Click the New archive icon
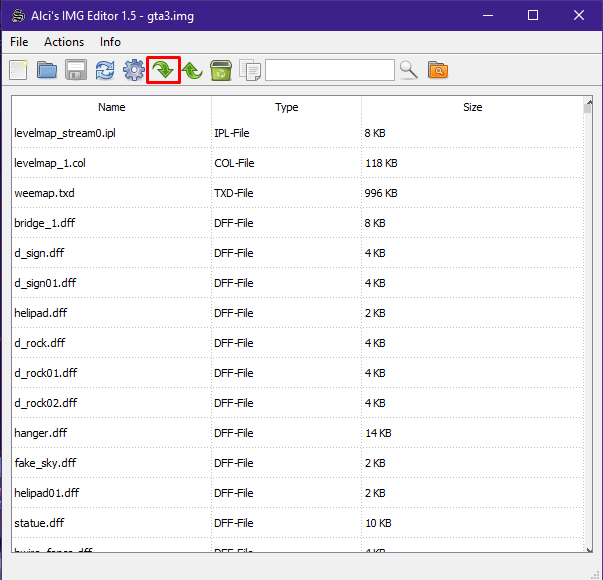Screen dimensions: 603x580 (18, 70)
